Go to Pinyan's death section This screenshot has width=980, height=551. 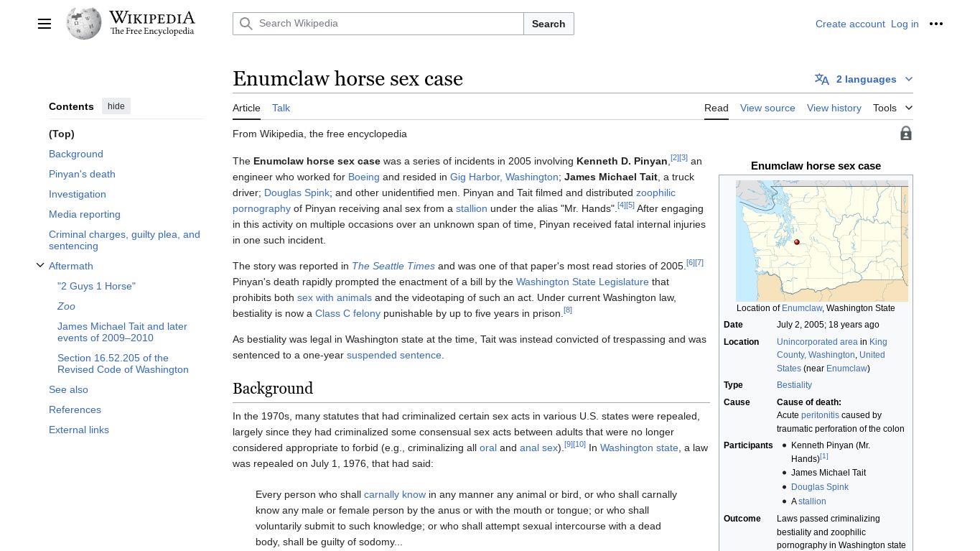82,174
